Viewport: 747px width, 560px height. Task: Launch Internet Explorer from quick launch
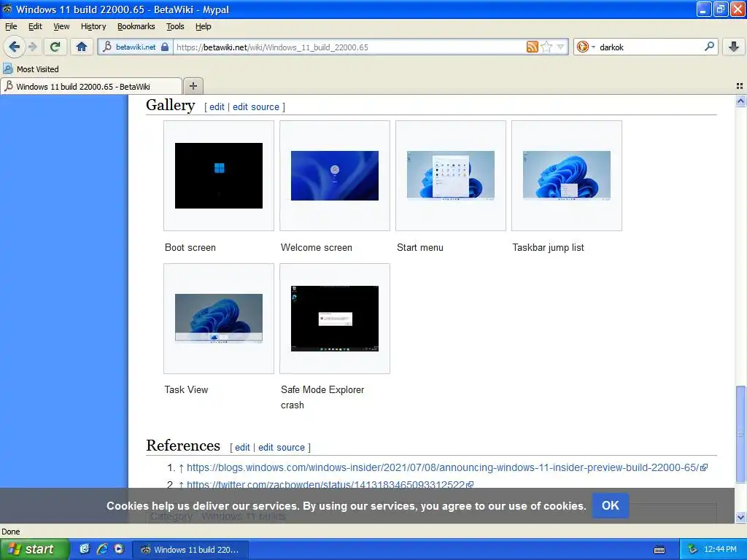coord(102,549)
